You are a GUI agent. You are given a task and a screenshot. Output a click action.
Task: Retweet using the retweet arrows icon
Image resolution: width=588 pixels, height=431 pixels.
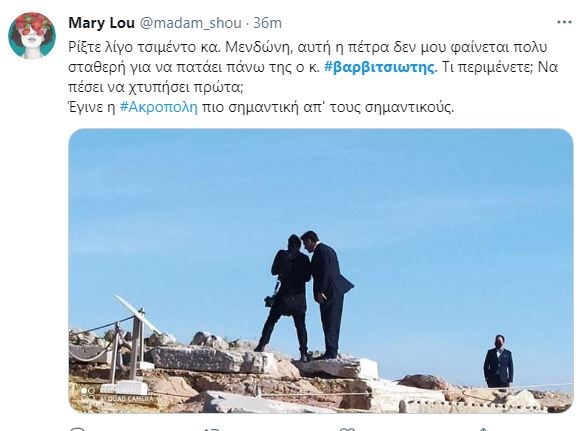212,429
